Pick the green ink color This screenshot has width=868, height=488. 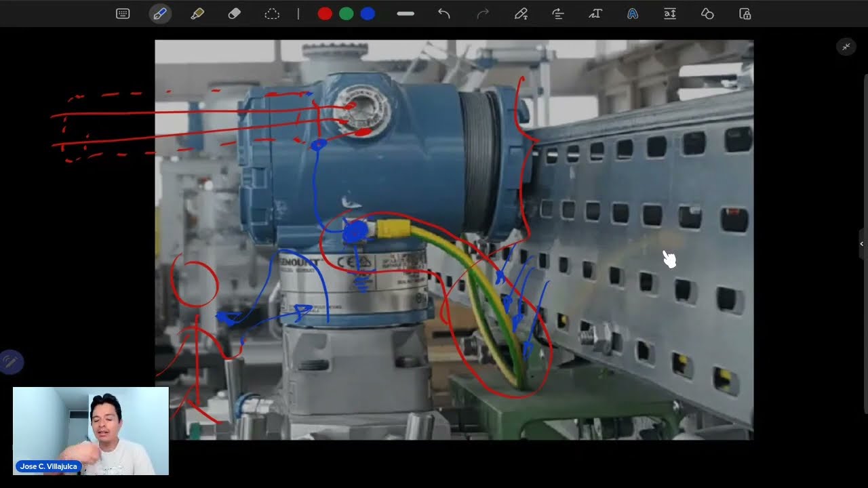tap(346, 14)
